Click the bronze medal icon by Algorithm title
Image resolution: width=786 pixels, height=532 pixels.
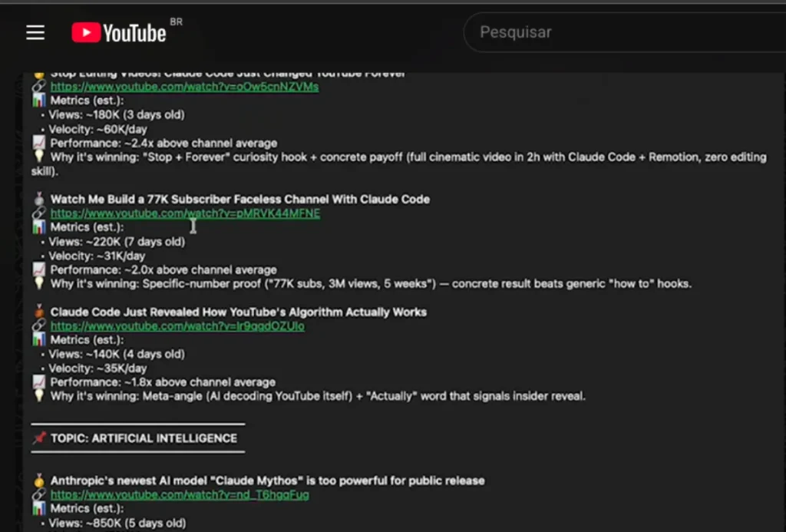[x=39, y=312]
